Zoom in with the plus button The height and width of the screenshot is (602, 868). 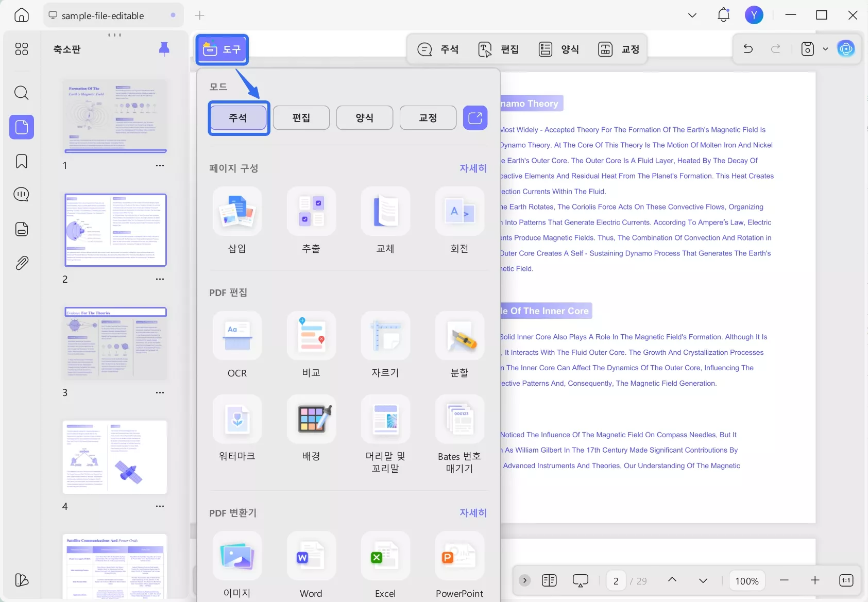pyautogui.click(x=815, y=580)
